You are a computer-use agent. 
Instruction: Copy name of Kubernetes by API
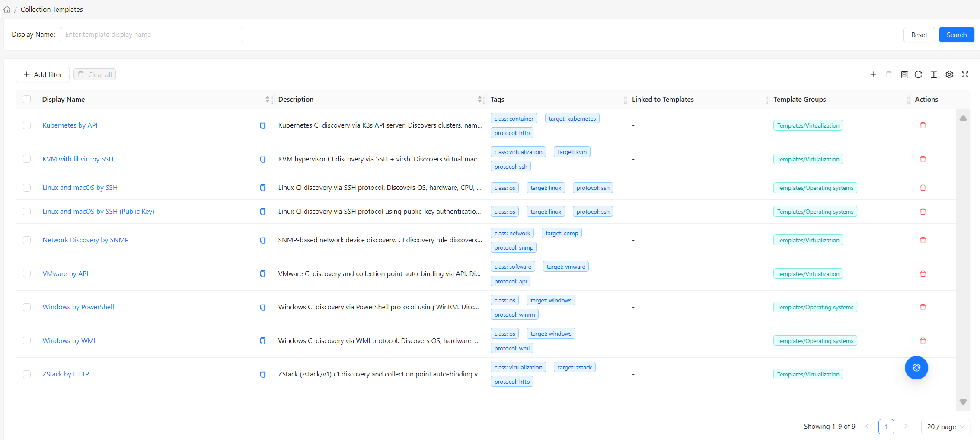[262, 125]
